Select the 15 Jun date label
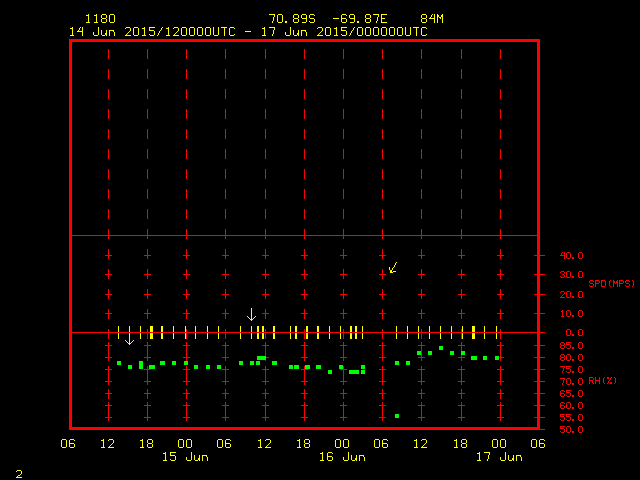 (x=185, y=457)
